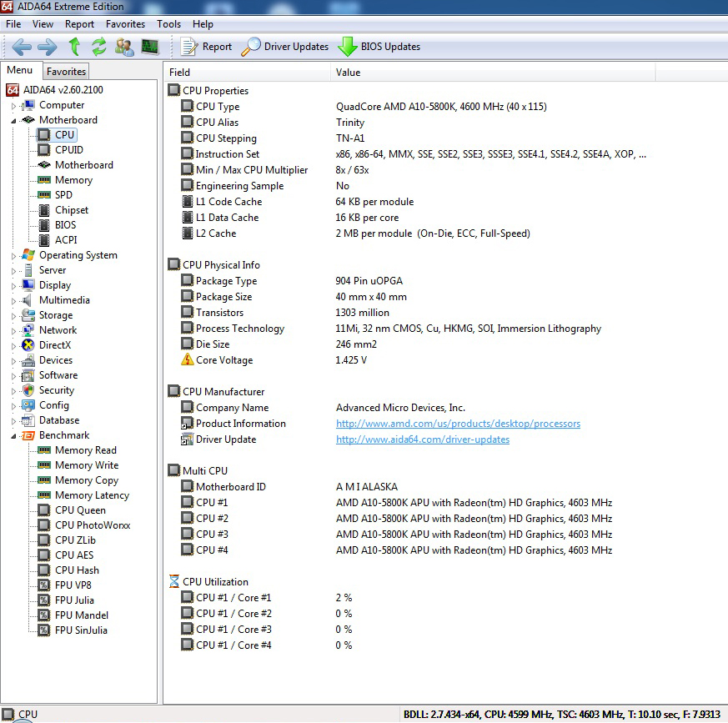The height and width of the screenshot is (723, 728).
Task: Open the Help menu
Action: point(203,24)
